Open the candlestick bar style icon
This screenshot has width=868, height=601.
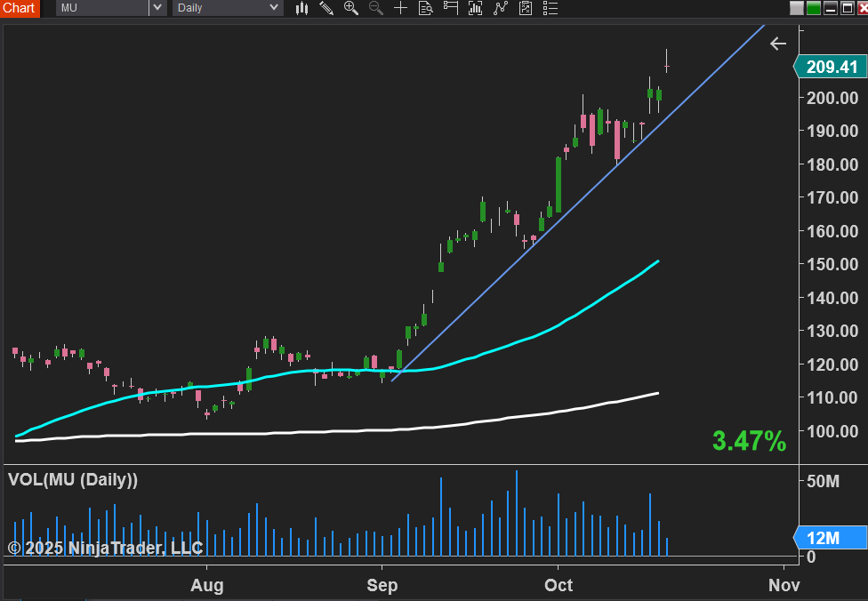point(301,8)
